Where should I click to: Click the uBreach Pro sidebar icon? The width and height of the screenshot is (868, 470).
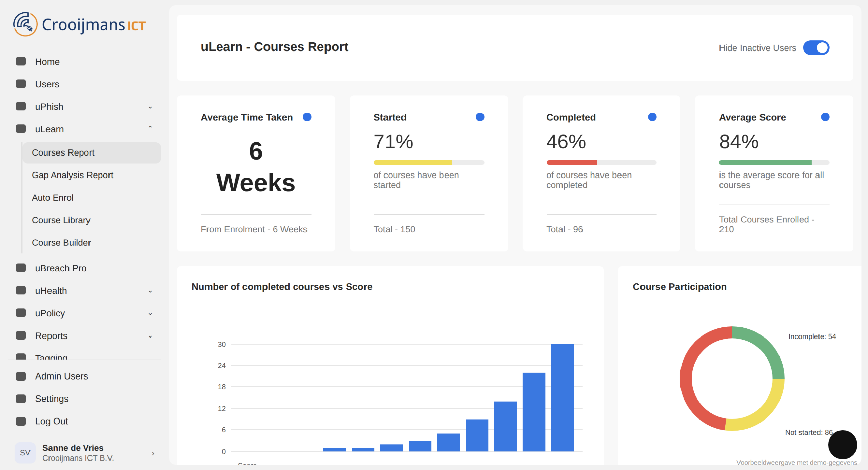click(21, 268)
